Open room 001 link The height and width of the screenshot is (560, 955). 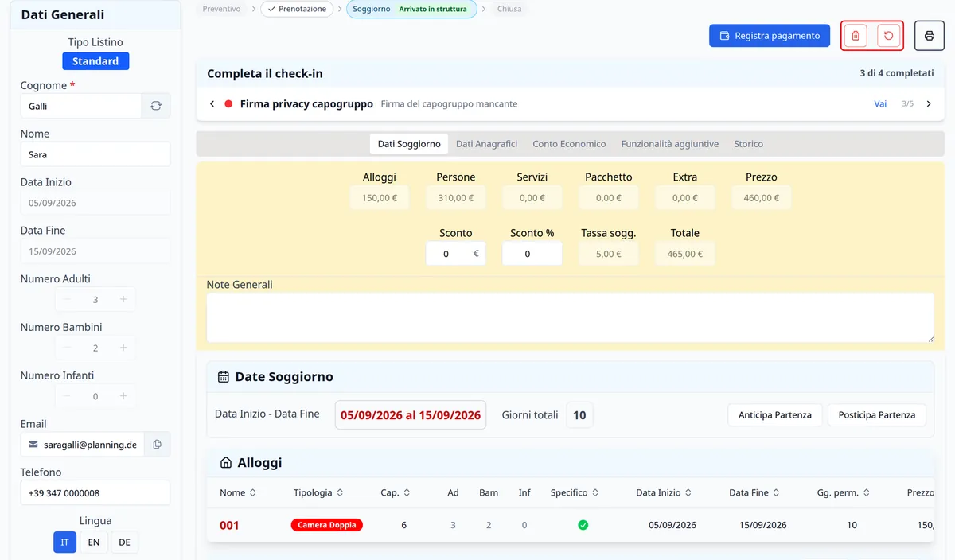click(x=229, y=526)
